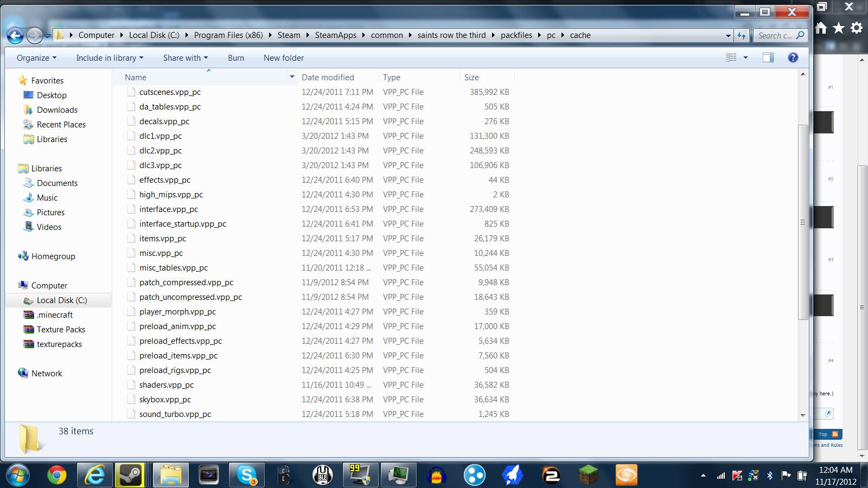Open Skype from the taskbar
Screen dimensions: 868x488
click(x=247, y=476)
